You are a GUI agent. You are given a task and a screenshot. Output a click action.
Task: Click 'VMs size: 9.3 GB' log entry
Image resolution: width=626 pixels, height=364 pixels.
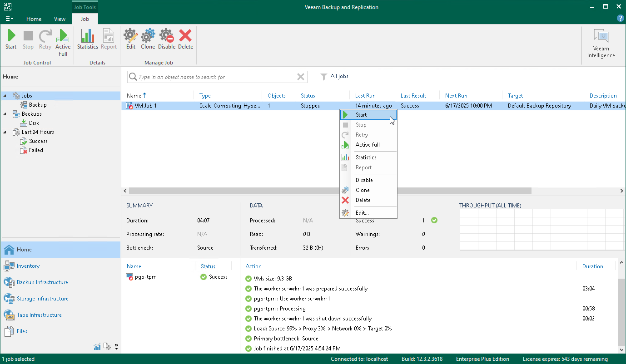click(x=273, y=279)
